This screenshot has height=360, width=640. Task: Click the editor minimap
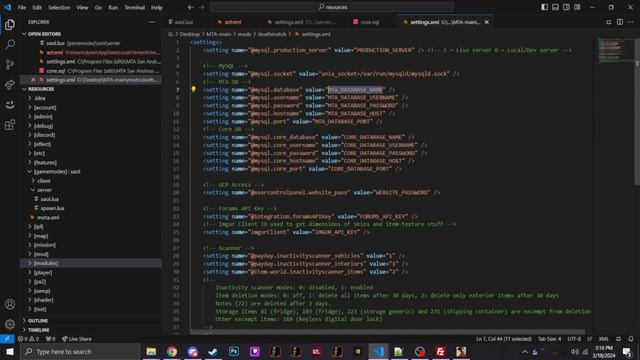click(x=615, y=51)
